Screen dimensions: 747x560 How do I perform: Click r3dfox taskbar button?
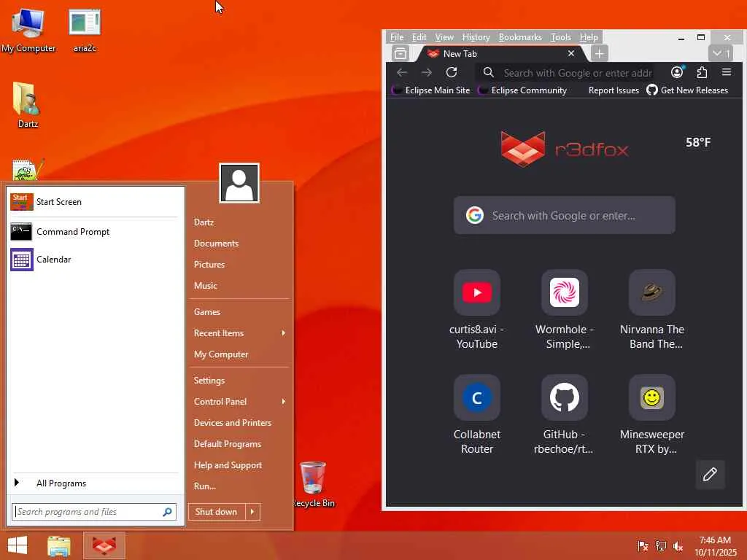pyautogui.click(x=104, y=545)
